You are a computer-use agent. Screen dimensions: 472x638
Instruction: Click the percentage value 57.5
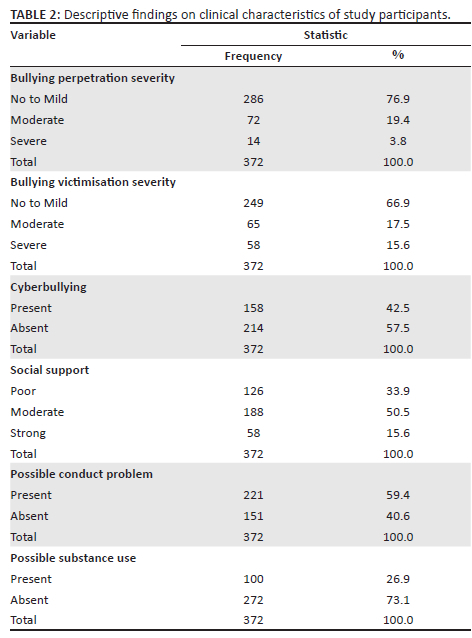tap(398, 328)
